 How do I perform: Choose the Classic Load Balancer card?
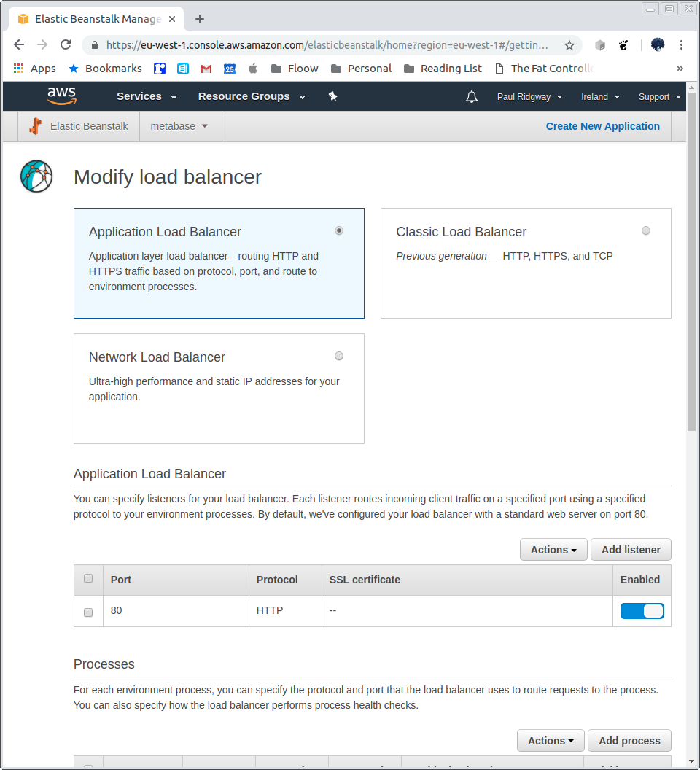click(x=526, y=263)
